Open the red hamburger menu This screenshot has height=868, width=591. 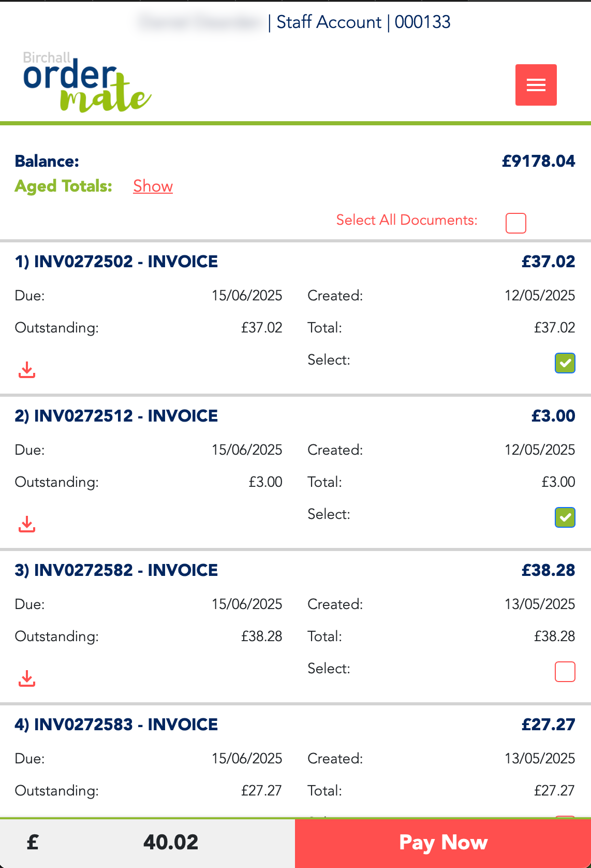tap(536, 85)
